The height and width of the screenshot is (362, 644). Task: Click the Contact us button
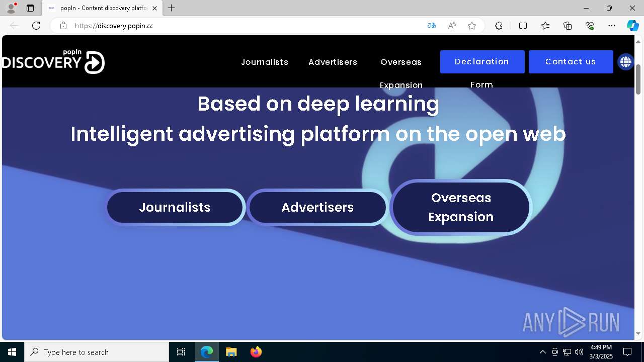[571, 62]
